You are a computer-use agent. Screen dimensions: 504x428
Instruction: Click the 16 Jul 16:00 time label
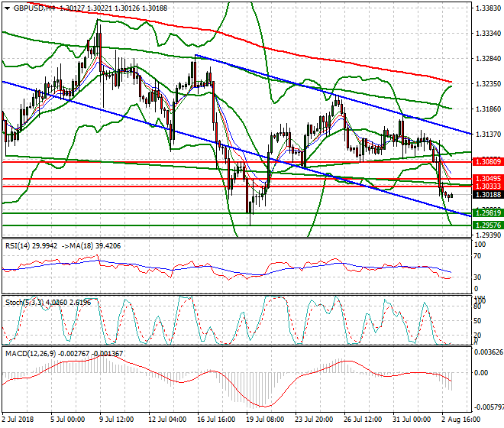216,420
